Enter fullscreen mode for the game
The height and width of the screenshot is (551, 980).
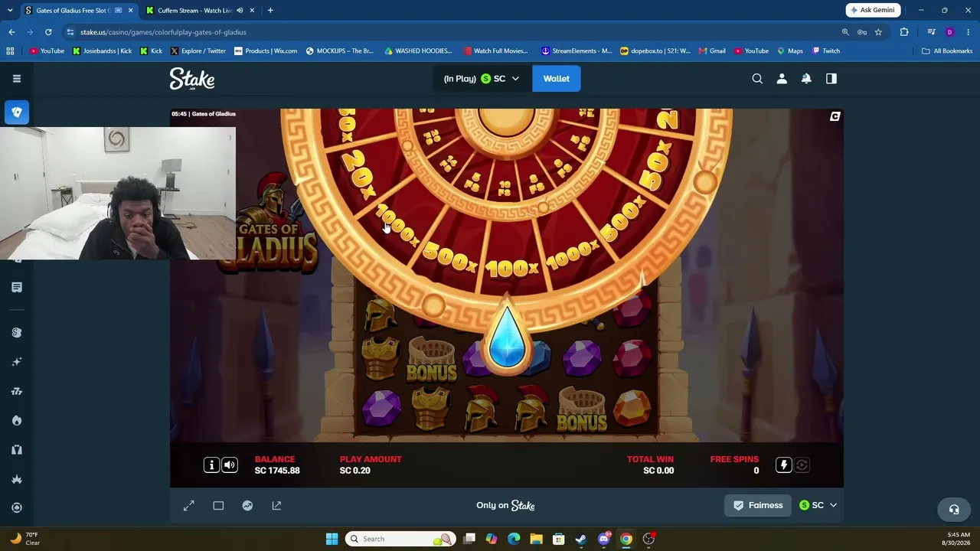coord(189,505)
